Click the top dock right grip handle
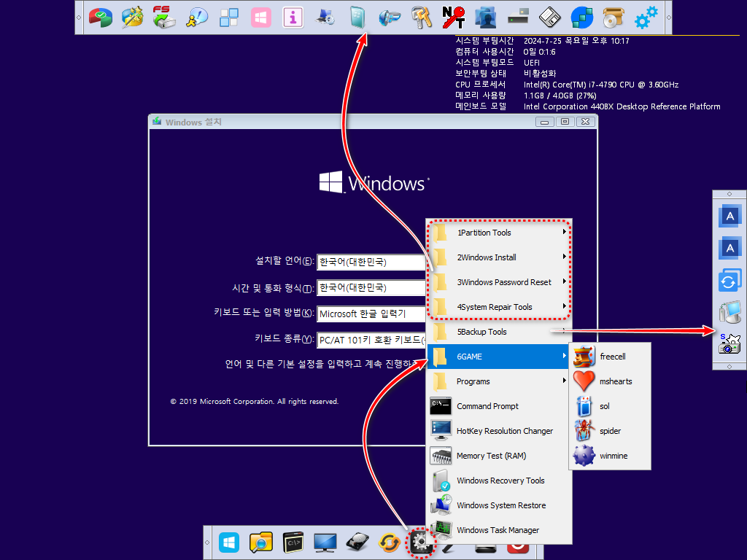The width and height of the screenshot is (747, 560). (x=668, y=17)
